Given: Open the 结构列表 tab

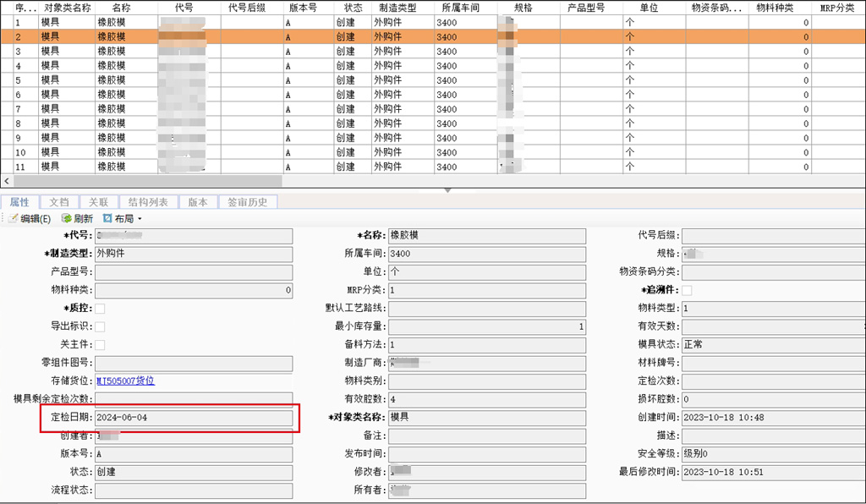Looking at the screenshot, I should 148,202.
